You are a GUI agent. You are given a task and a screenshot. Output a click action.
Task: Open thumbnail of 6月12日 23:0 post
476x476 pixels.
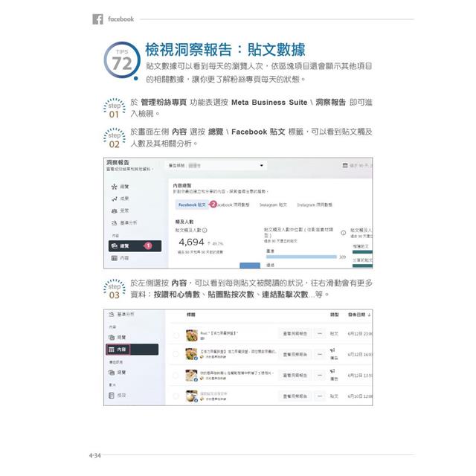coord(192,335)
